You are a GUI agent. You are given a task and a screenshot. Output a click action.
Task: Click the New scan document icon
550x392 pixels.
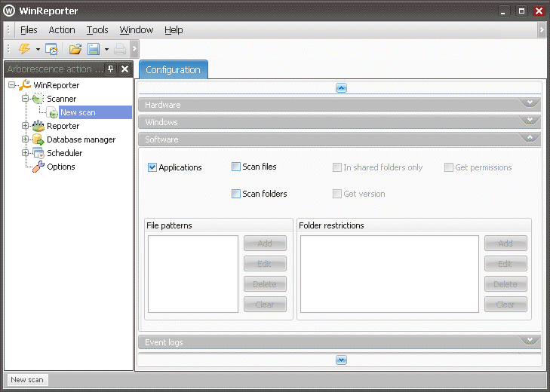(52, 112)
